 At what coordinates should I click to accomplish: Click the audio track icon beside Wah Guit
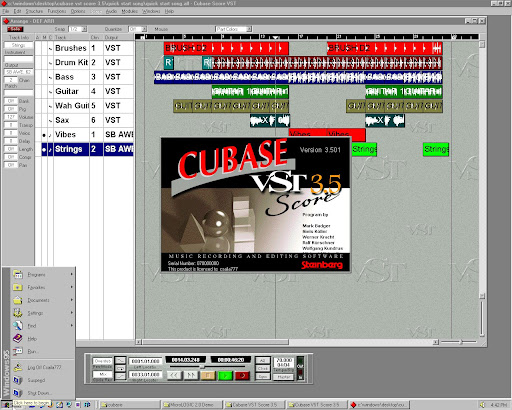point(50,106)
